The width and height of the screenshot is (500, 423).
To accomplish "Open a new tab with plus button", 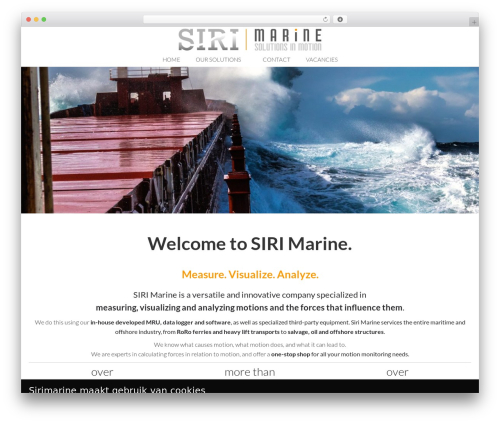I will (474, 22).
